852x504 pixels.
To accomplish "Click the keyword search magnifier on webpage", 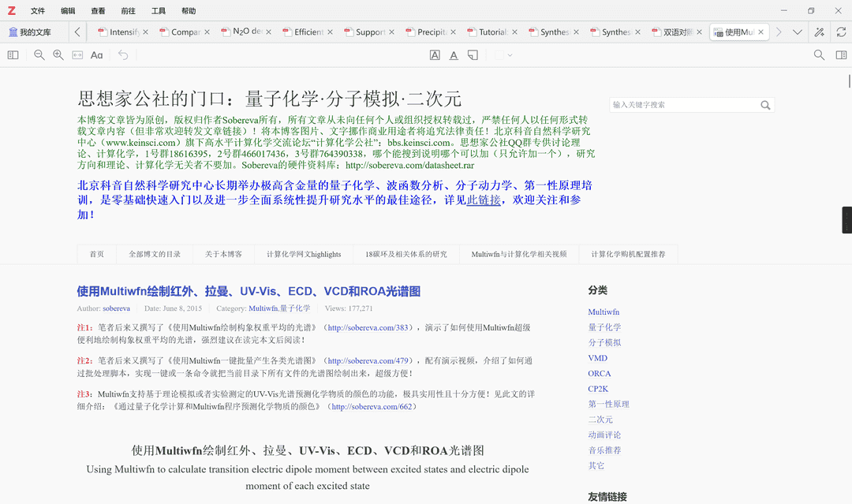I will (764, 104).
